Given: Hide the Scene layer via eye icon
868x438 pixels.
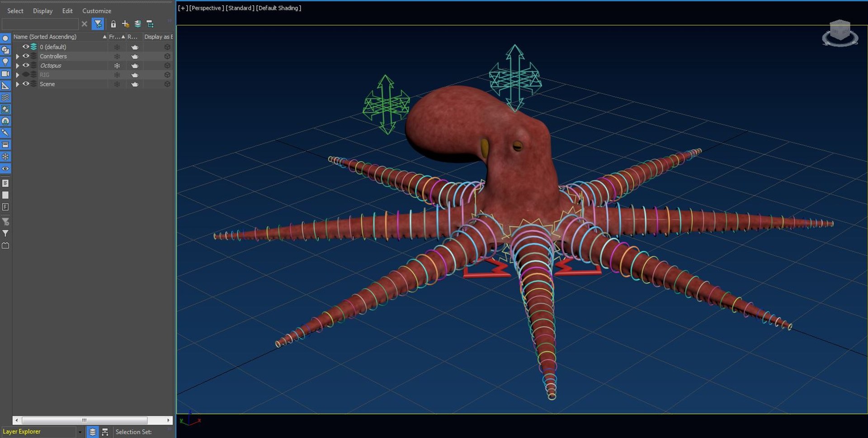Looking at the screenshot, I should (x=26, y=84).
